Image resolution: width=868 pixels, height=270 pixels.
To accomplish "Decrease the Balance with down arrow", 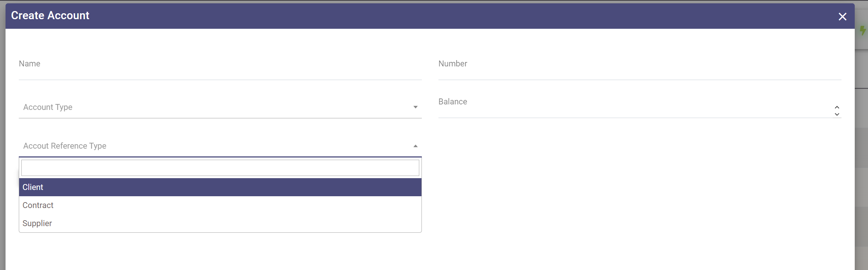I will [837, 114].
